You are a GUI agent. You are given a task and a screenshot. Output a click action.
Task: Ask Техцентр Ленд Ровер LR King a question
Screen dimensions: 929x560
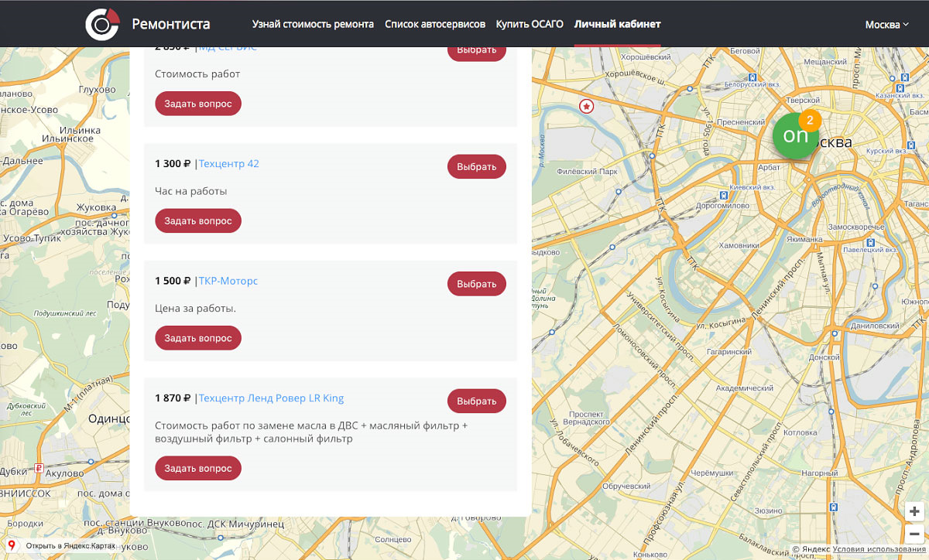198,468
